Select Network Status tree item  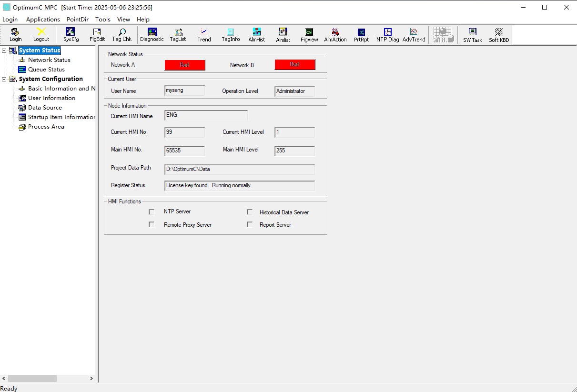49,60
